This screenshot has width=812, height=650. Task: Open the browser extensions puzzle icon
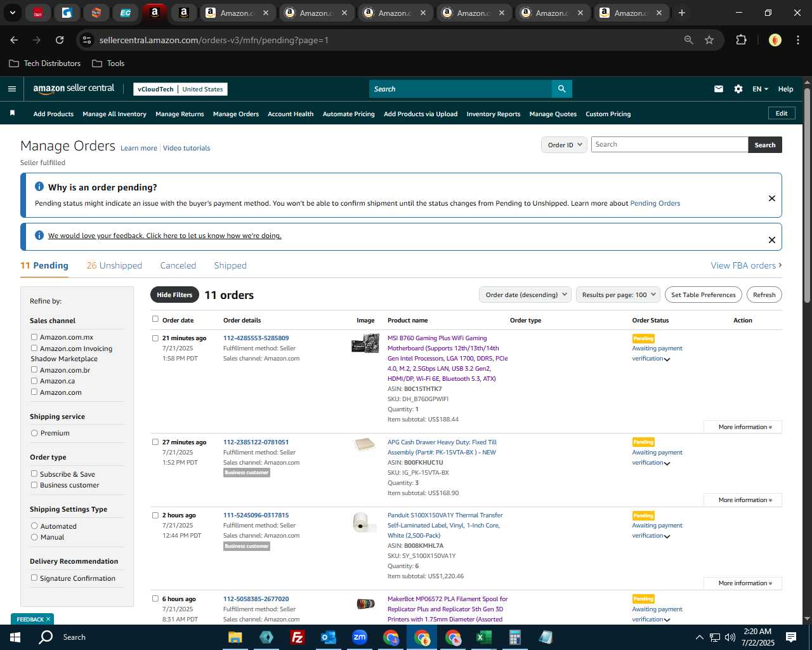tap(741, 40)
